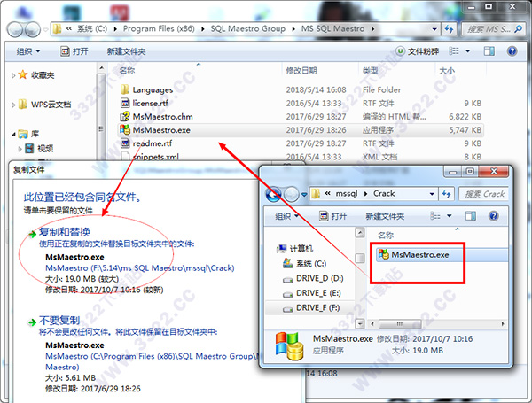Screen dimensions: 532x403
Task: Expand 收藏夹 in navigation tree
Action: 13,75
